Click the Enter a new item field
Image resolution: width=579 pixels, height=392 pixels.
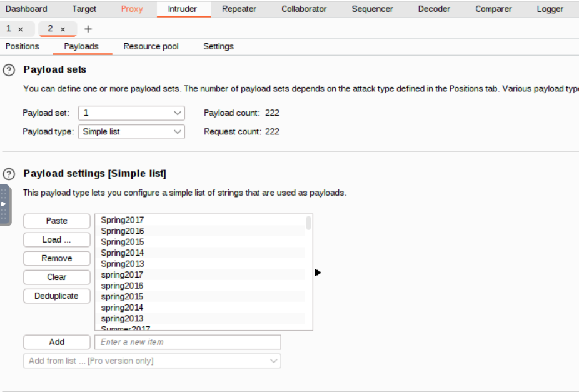[x=188, y=342]
